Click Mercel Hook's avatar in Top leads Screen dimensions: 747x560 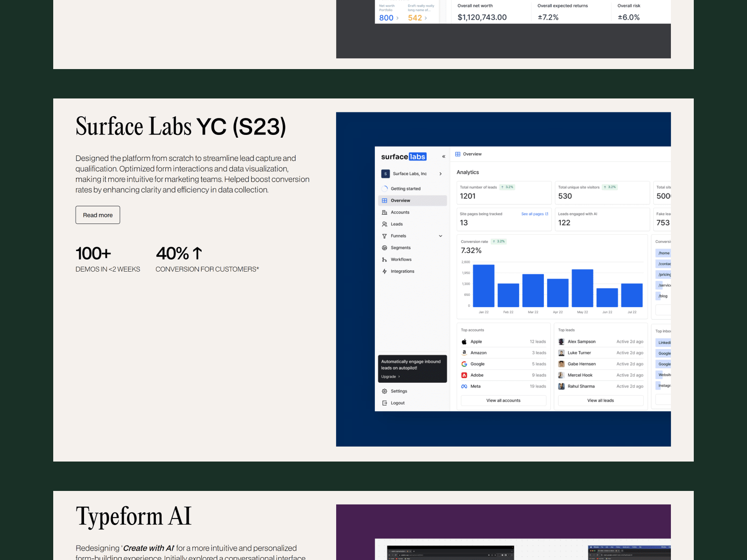click(562, 375)
